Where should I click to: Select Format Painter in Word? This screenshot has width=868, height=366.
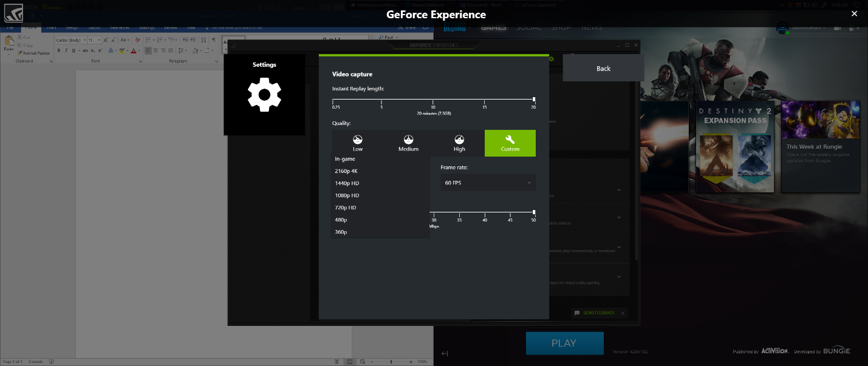point(33,53)
